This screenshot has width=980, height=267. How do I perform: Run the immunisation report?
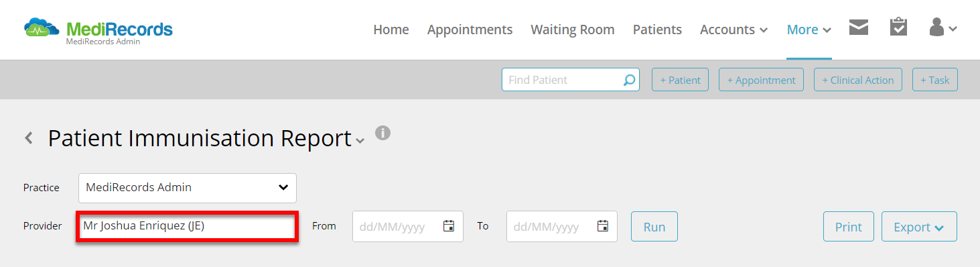(654, 227)
